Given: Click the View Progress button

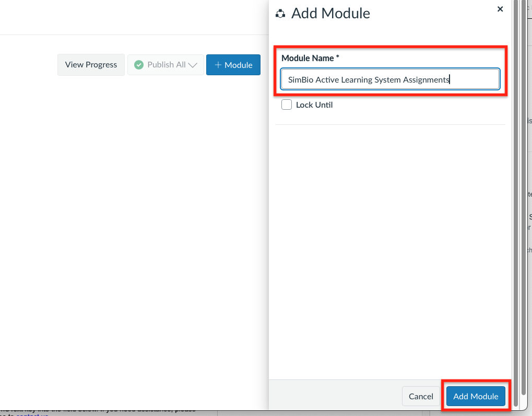Looking at the screenshot, I should (91, 65).
